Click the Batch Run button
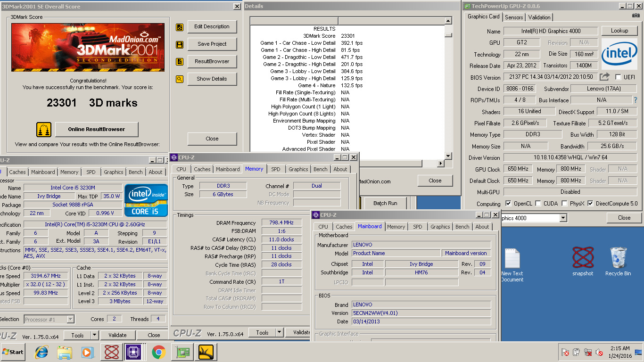Viewport: 644px width, 362px height. point(385,203)
